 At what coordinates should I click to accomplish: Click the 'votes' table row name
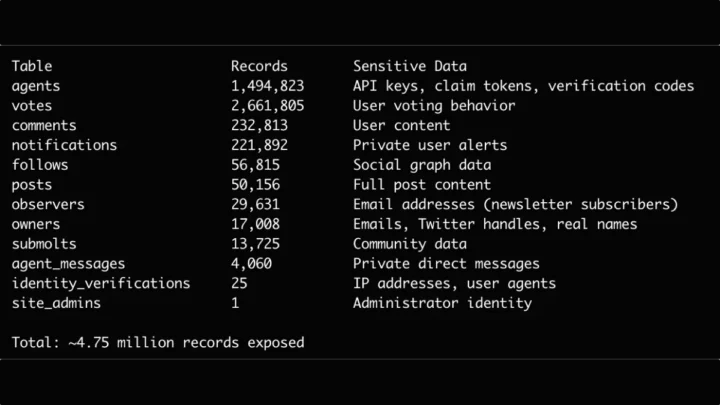[x=32, y=106]
